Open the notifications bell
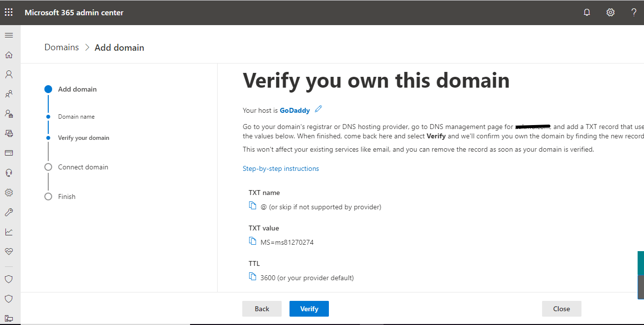The image size is (644, 325). click(x=587, y=12)
